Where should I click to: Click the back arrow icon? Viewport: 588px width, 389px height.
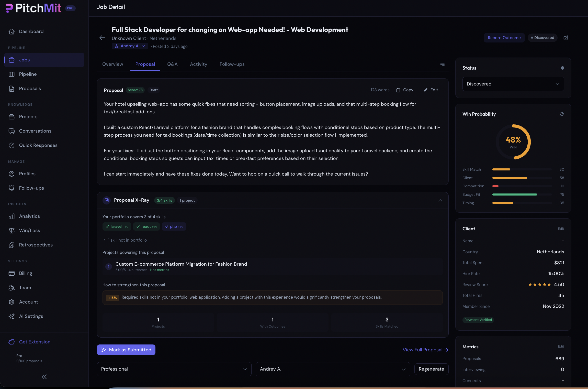(x=102, y=38)
